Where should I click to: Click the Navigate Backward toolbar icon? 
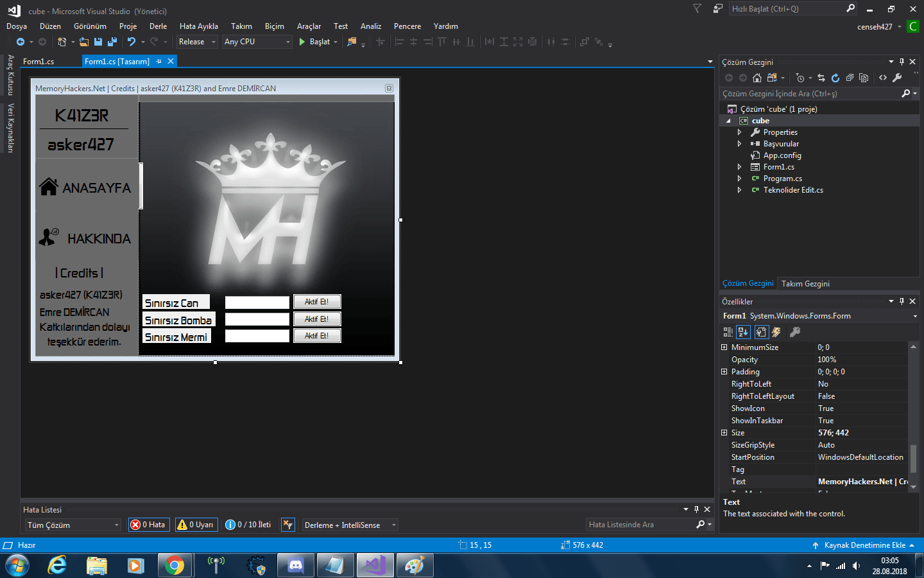21,42
